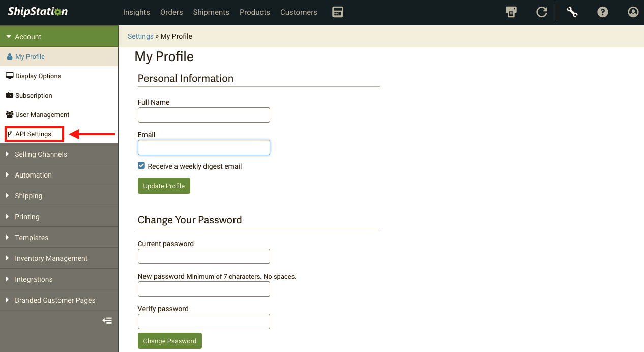Expand the Templates section
Viewport: 644px width, 352px height.
coord(59,238)
